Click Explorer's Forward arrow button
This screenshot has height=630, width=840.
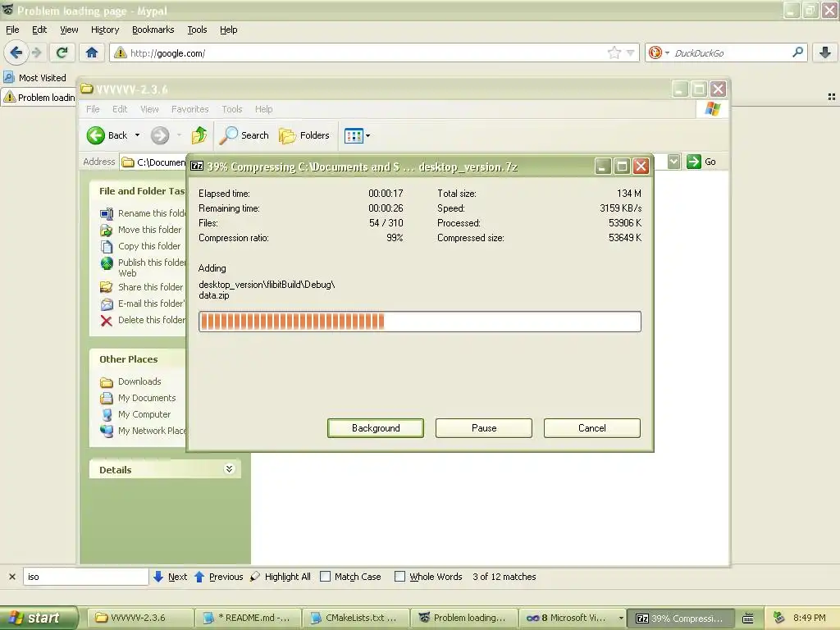[160, 135]
